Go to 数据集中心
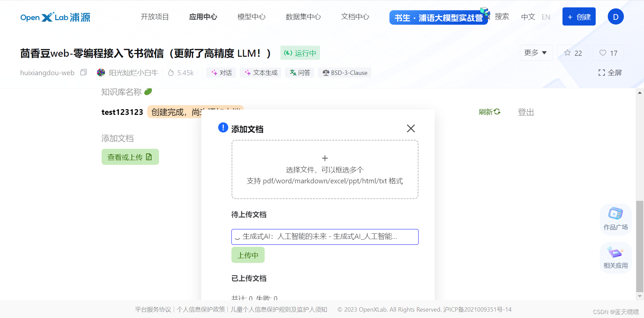The width and height of the screenshot is (644, 318). tap(303, 17)
